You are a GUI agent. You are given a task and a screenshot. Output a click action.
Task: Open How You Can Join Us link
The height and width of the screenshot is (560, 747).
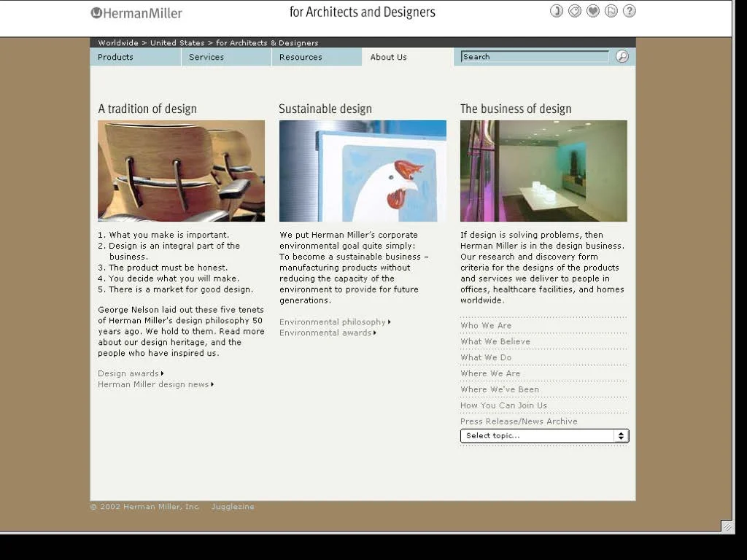pos(503,405)
